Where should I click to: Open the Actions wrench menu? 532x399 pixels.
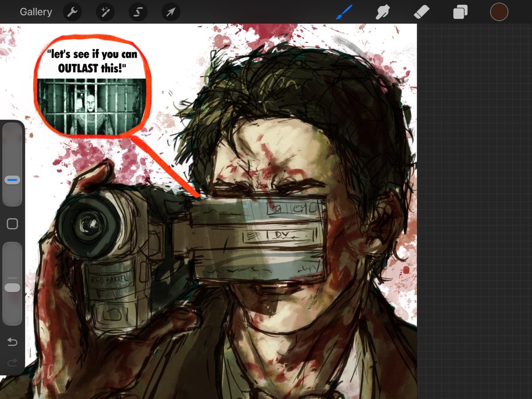73,12
